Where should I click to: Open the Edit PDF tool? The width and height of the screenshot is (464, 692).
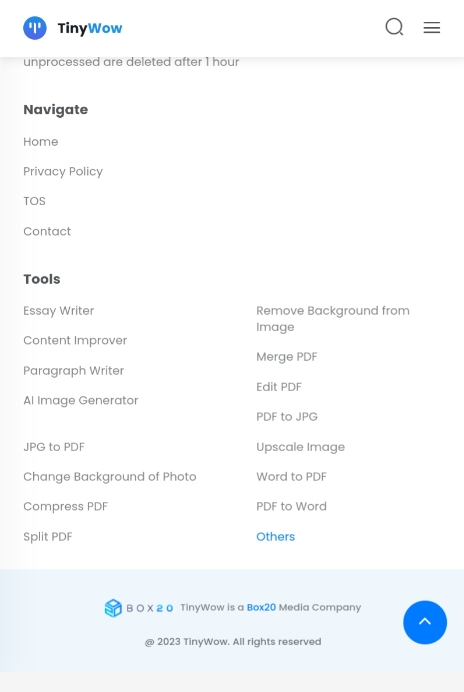pos(279,387)
